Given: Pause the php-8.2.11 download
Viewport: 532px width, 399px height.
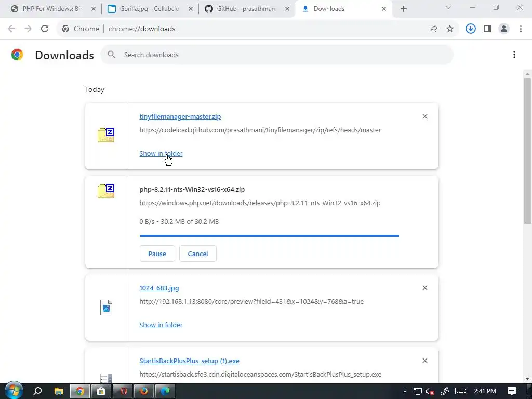Looking at the screenshot, I should pos(157,254).
